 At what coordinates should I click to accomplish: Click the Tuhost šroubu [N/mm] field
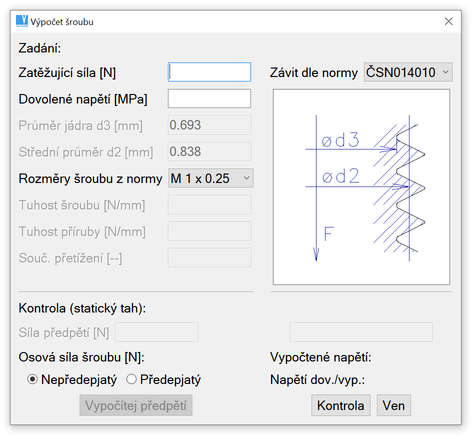209,205
